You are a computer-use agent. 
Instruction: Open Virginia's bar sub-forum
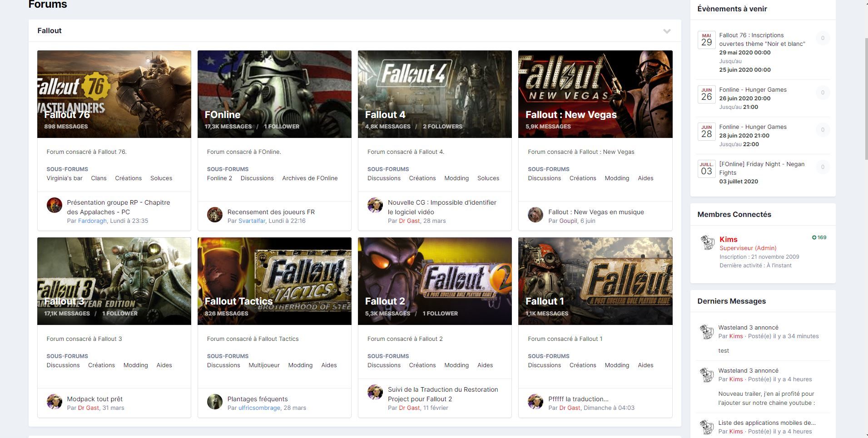64,178
